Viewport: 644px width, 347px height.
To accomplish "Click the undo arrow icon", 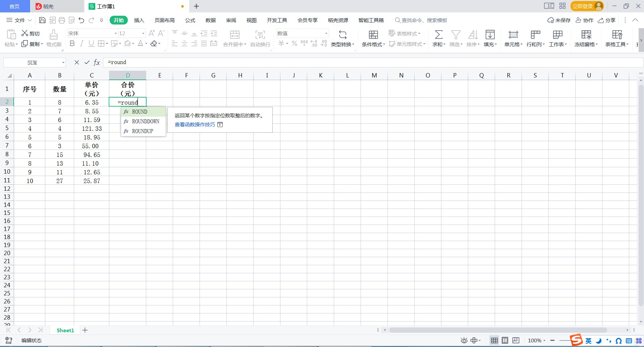I will click(81, 20).
